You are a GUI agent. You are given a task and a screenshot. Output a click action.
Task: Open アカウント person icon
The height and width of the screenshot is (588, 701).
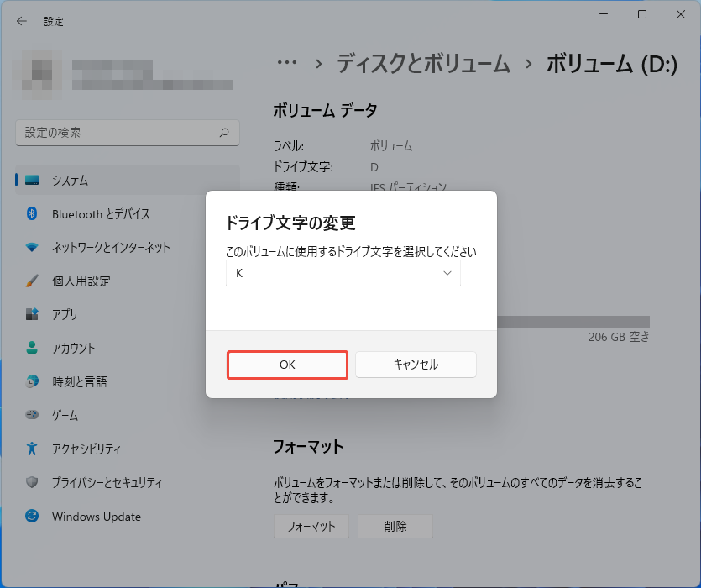(32, 348)
